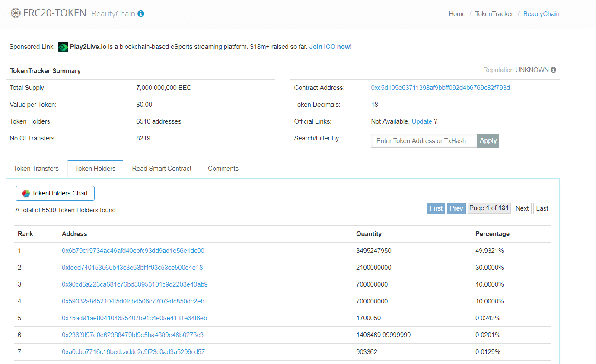The height and width of the screenshot is (364, 596).
Task: Click the transfers count 8219
Action: [x=143, y=138]
